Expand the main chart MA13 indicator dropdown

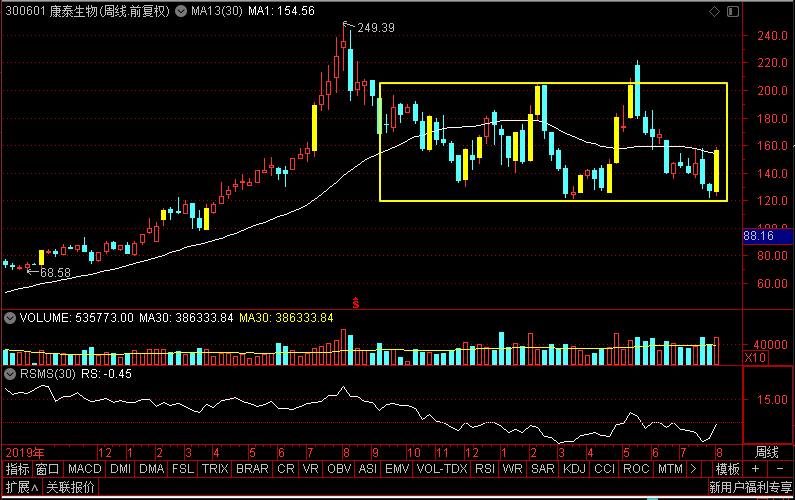tap(165, 11)
